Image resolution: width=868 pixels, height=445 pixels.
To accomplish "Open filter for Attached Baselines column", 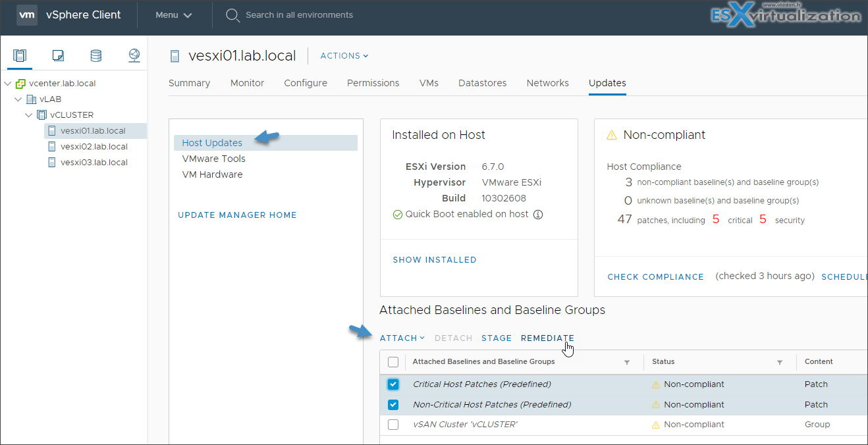I will coord(627,362).
